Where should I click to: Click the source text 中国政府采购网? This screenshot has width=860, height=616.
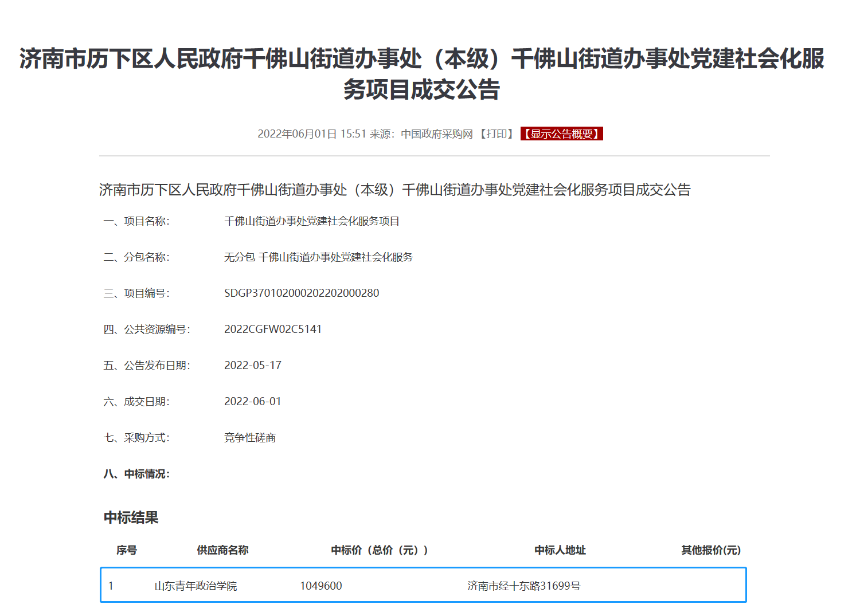tap(436, 134)
